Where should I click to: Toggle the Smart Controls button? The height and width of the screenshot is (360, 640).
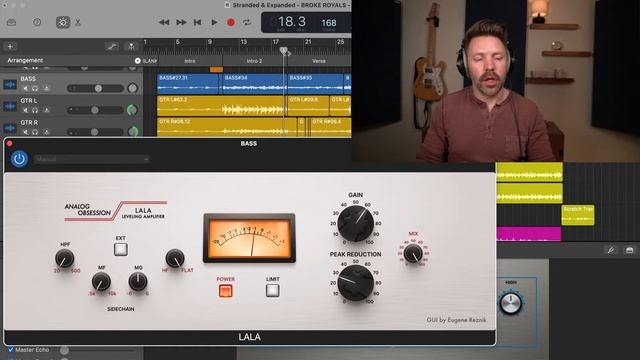click(63, 22)
